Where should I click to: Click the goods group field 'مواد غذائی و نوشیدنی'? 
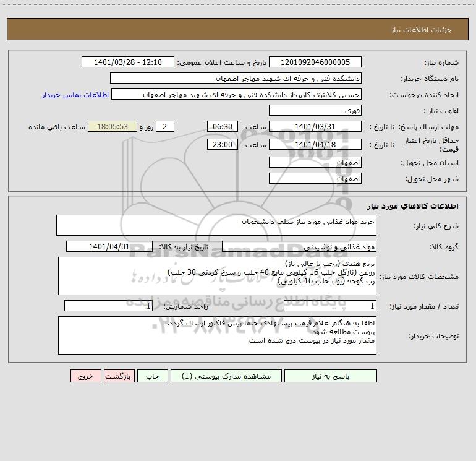coord(299,246)
